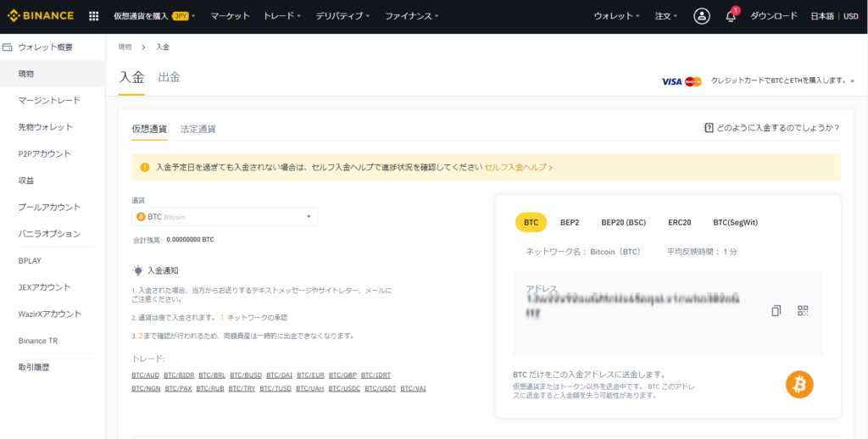This screenshot has width=868, height=439.
Task: Open the BTC Bitcoin currency dropdown
Action: pos(225,216)
